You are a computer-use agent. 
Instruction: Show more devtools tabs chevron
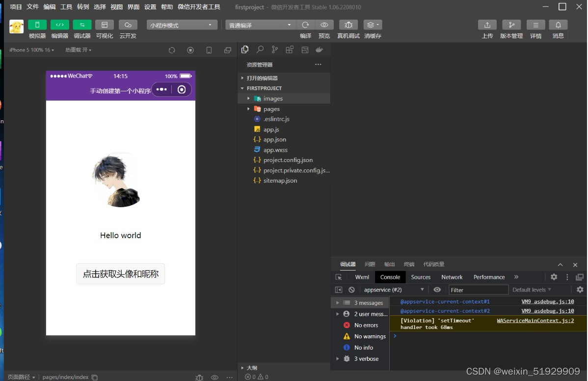point(516,277)
